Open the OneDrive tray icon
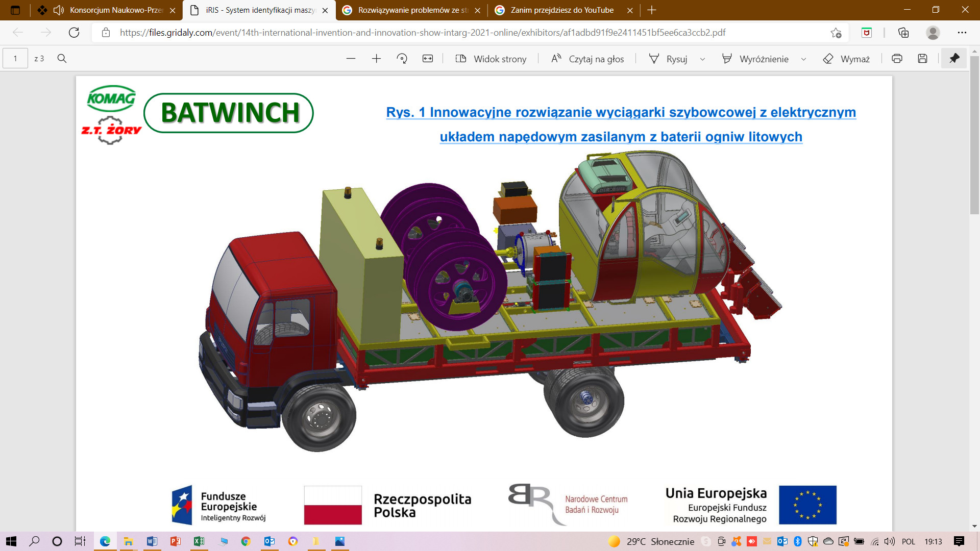Screen dimensions: 980x551 828,541
